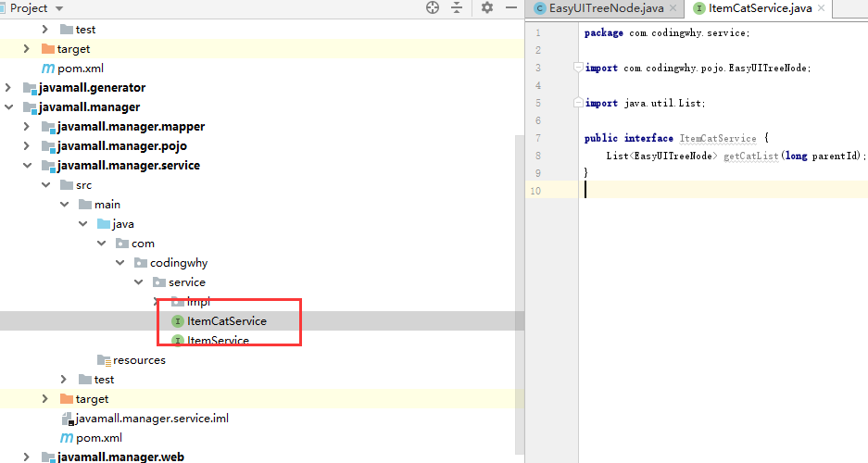
Task: Click the ItemService interface icon in tree
Action: [x=178, y=341]
